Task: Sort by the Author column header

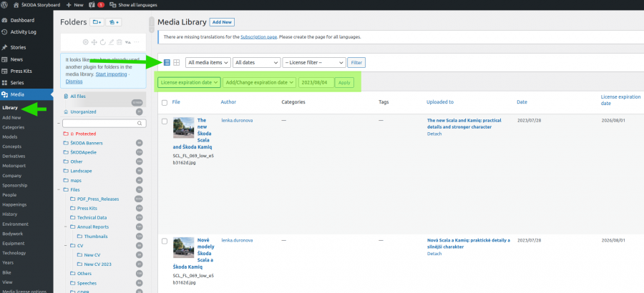Action: (228, 101)
